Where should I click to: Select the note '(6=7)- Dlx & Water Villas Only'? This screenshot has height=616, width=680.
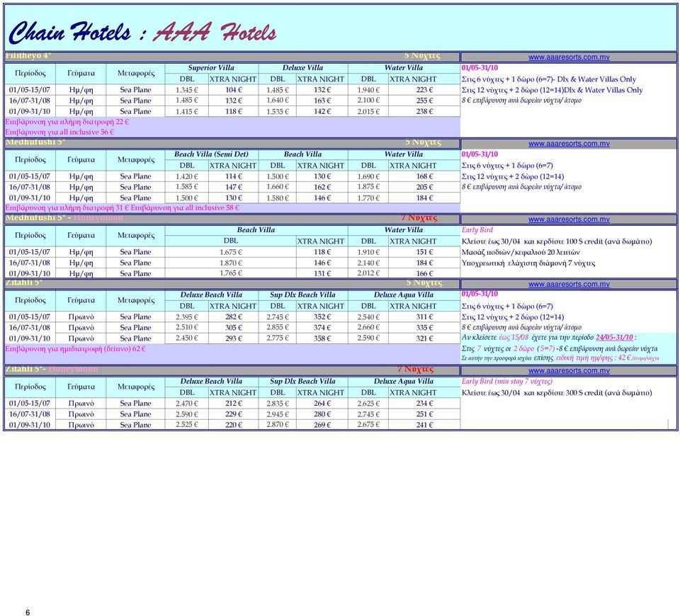click(x=586, y=79)
